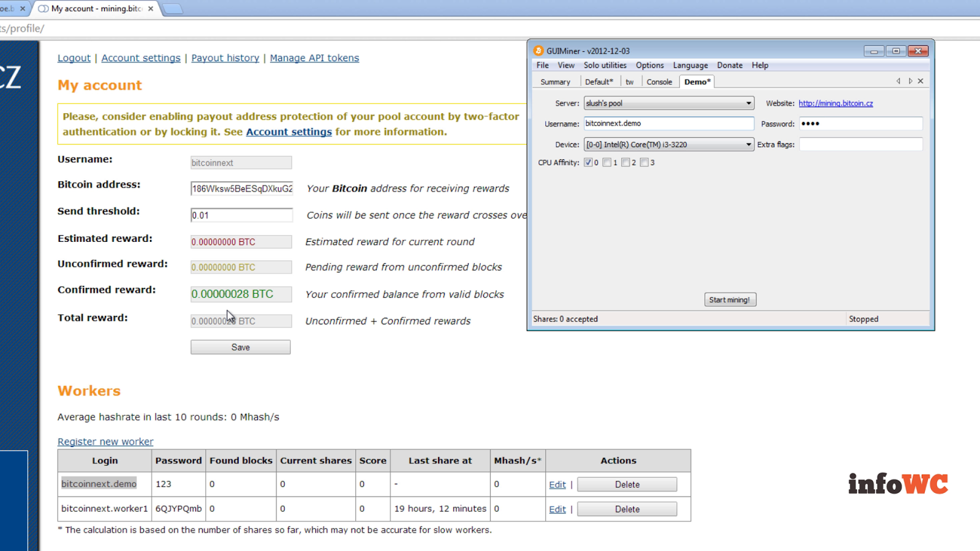Open the View menu in GUIMiner
980x551 pixels.
pos(566,65)
